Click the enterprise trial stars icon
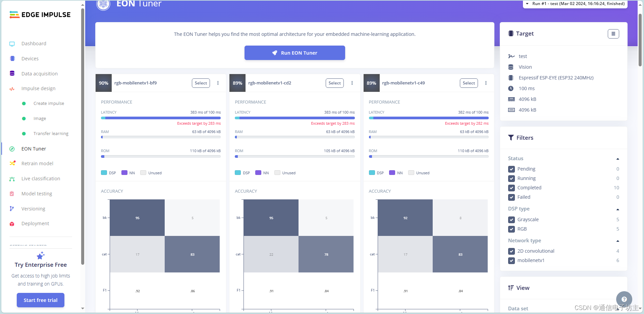Image resolution: width=644 pixels, height=314 pixels. point(41,256)
